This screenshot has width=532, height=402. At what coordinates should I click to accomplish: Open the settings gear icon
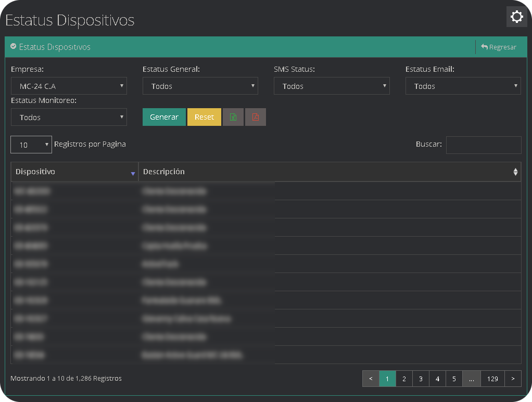[x=516, y=17]
